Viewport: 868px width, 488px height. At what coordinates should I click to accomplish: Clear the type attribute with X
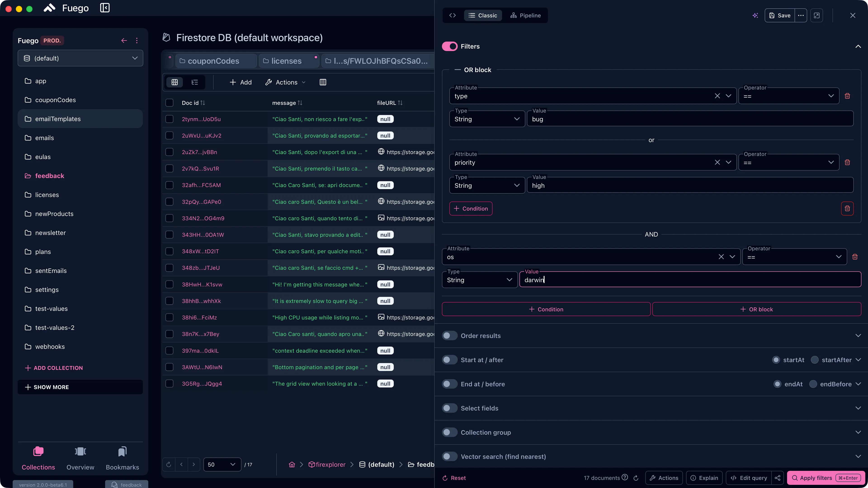(x=717, y=96)
